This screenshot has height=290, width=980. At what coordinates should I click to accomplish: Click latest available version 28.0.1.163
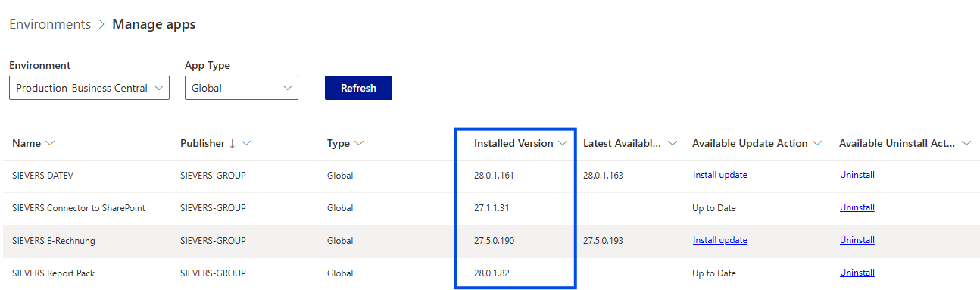pyautogui.click(x=604, y=175)
